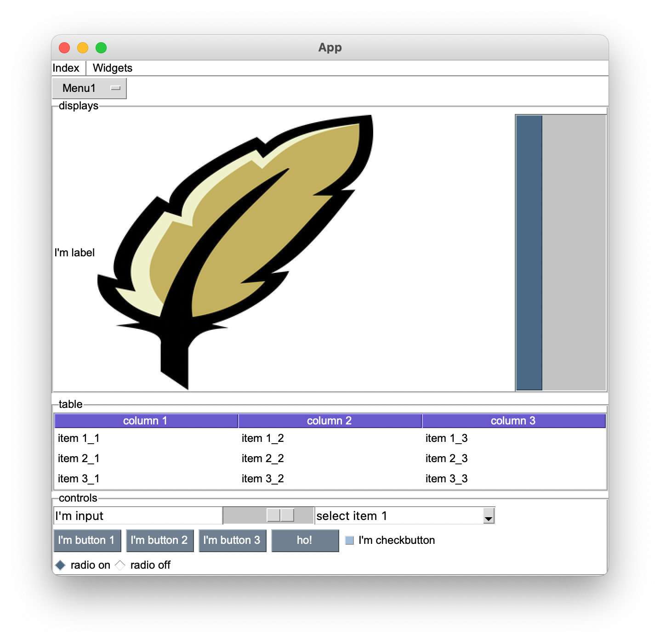
Task: Open the Widgets menu
Action: click(113, 68)
